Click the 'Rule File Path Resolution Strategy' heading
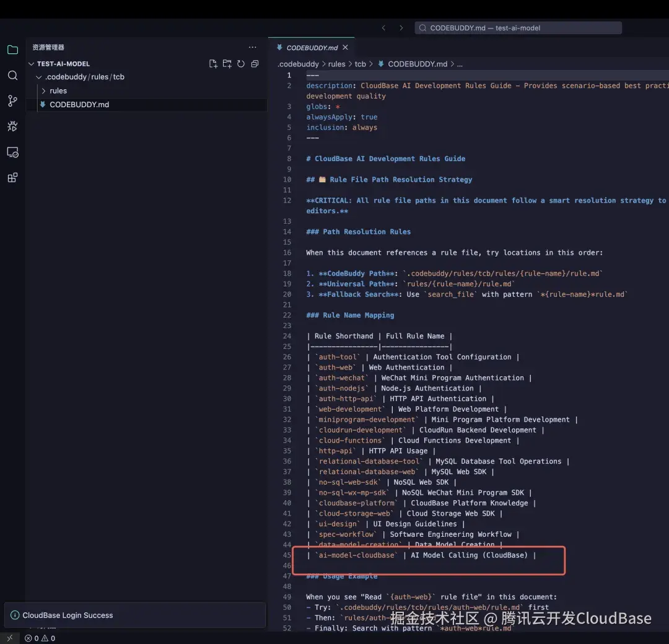The image size is (669, 644). (388, 179)
